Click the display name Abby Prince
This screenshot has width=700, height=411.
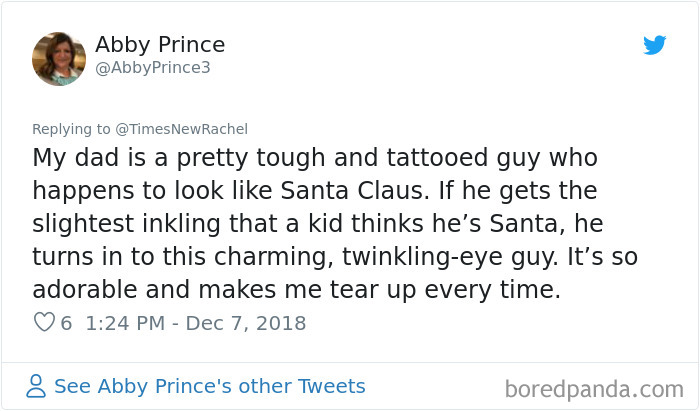tap(160, 45)
